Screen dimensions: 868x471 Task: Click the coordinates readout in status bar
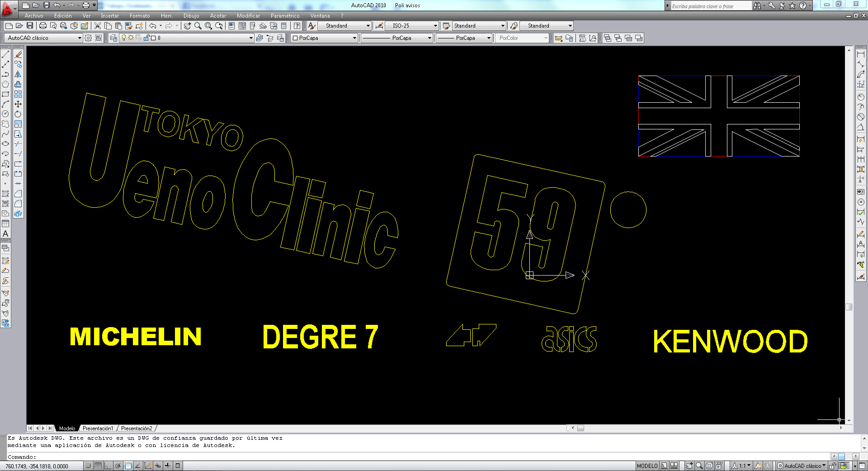[37, 466]
